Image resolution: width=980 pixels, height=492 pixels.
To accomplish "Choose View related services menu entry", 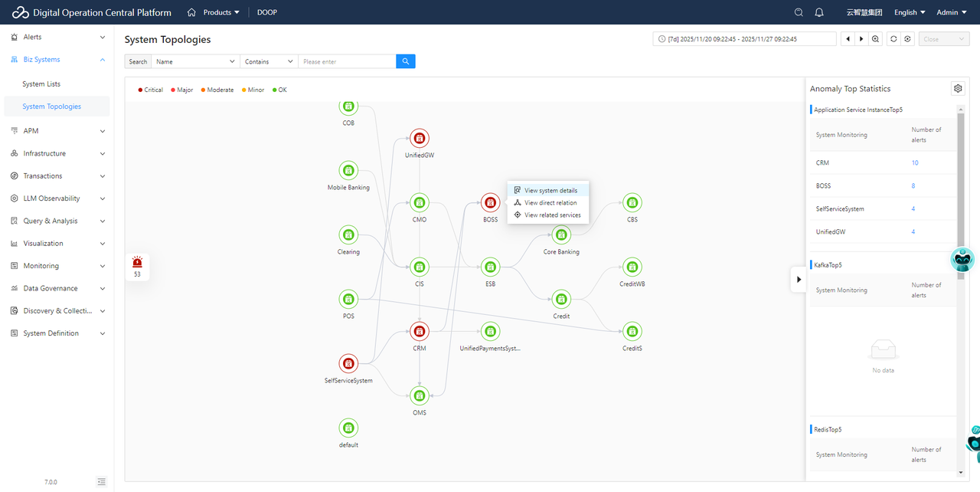I will [548, 215].
